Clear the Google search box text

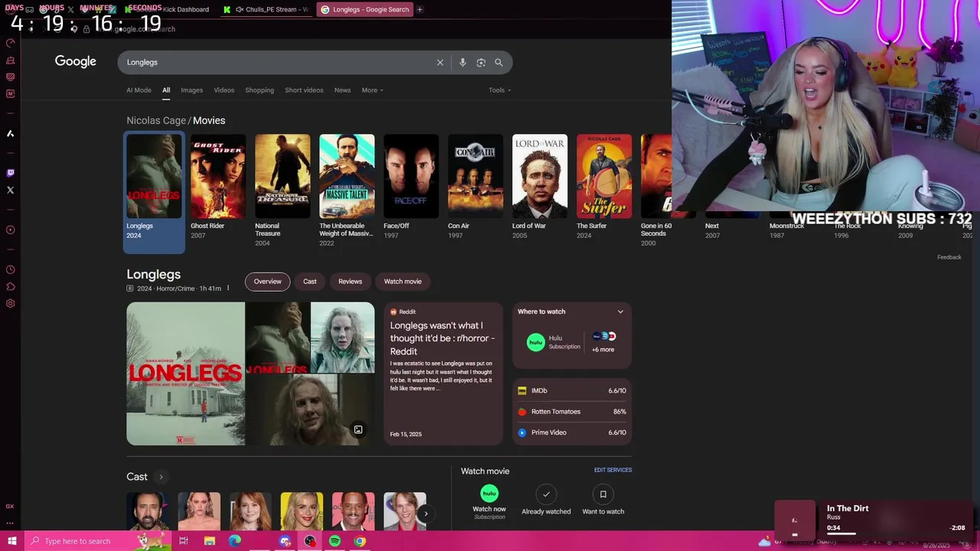439,63
